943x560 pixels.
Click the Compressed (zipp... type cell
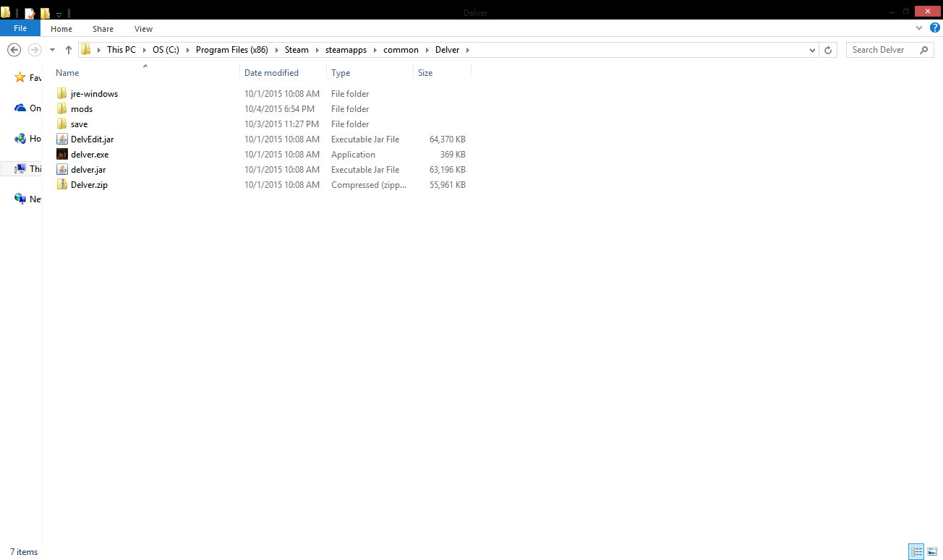coord(369,185)
